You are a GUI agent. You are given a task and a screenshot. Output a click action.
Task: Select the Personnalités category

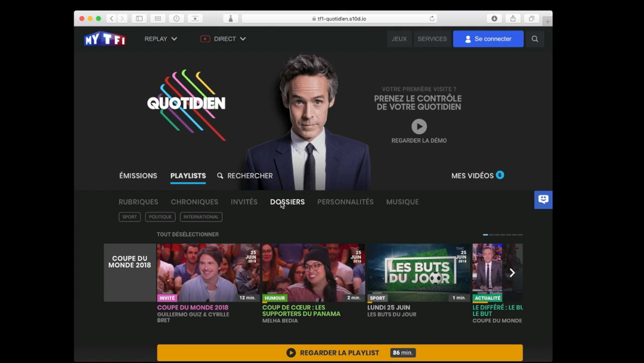pyautogui.click(x=345, y=202)
